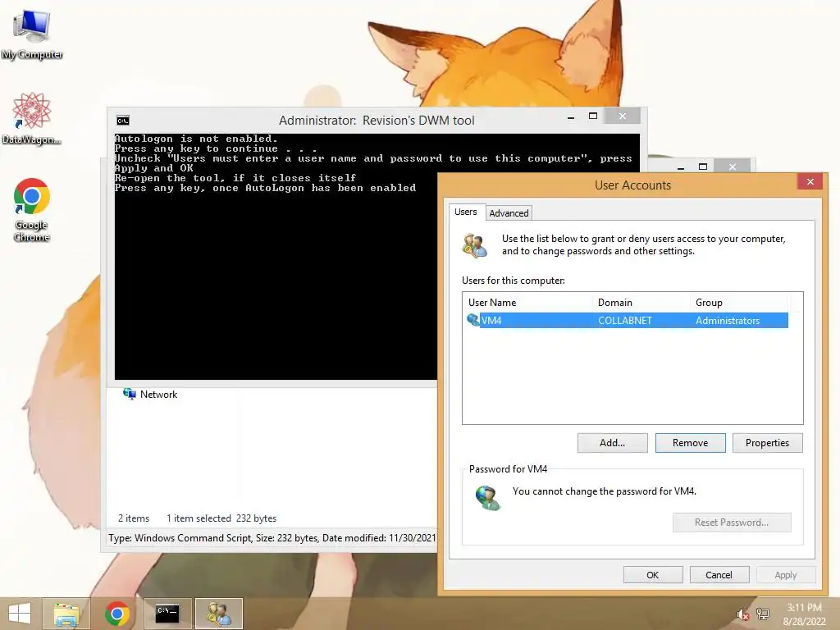Viewport: 840px width, 630px height.
Task: Cancel the User Accounts dialog
Action: click(x=719, y=575)
